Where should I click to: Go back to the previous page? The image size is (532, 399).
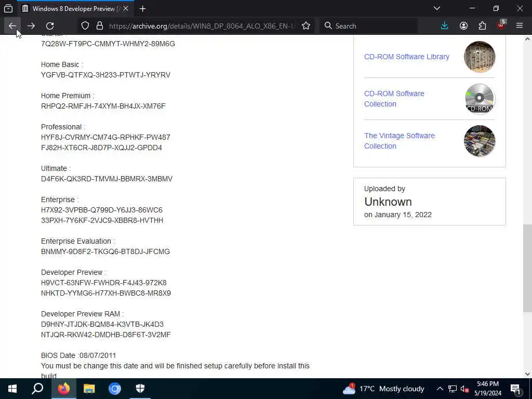12,26
